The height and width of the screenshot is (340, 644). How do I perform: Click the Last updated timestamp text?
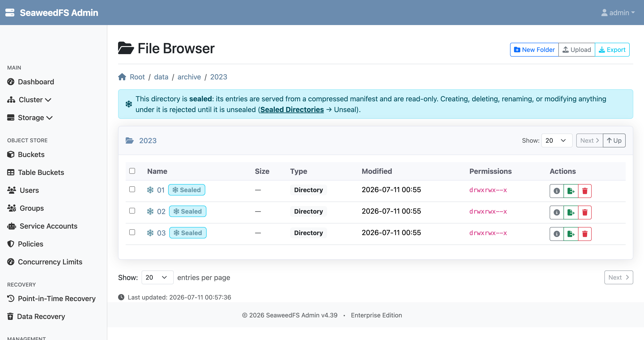(x=179, y=297)
